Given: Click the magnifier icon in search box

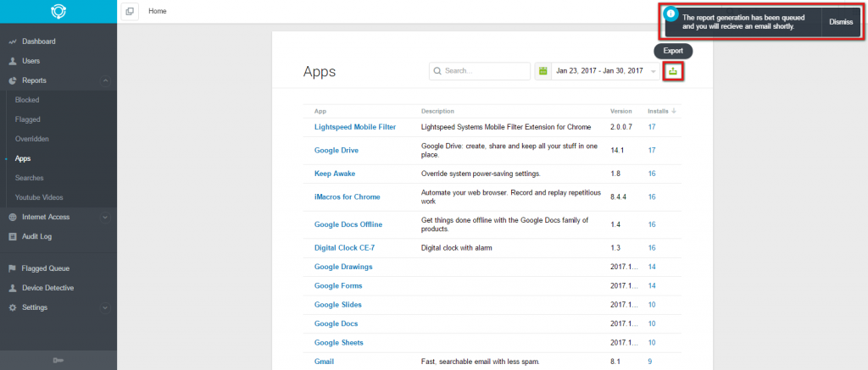Looking at the screenshot, I should tap(437, 71).
